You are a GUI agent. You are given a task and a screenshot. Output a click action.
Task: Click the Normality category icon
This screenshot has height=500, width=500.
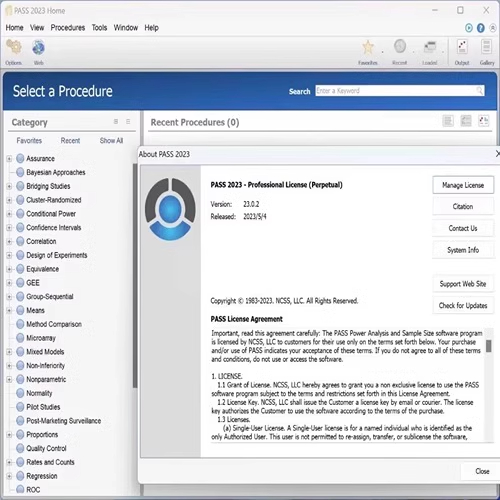tap(20, 393)
